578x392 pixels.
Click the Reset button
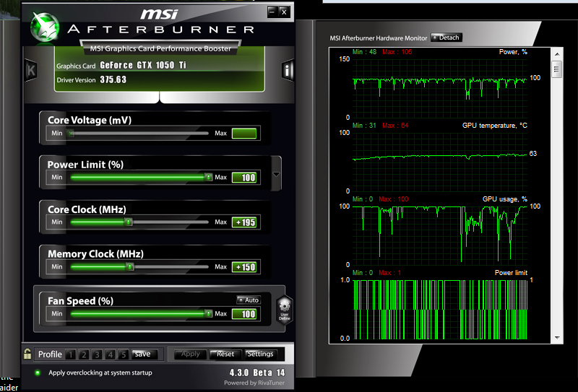click(225, 354)
